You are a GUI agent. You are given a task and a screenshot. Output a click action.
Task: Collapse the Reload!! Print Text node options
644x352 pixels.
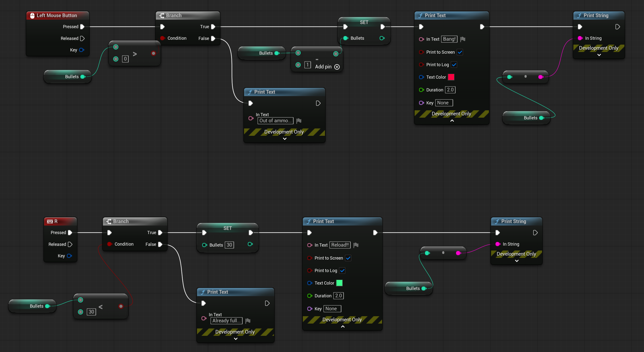click(343, 327)
